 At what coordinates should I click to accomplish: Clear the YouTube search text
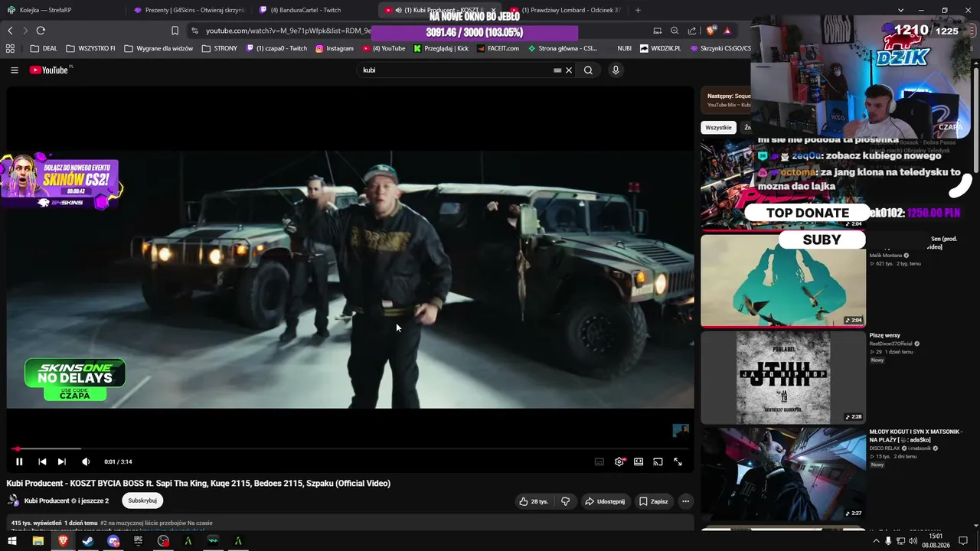[569, 70]
